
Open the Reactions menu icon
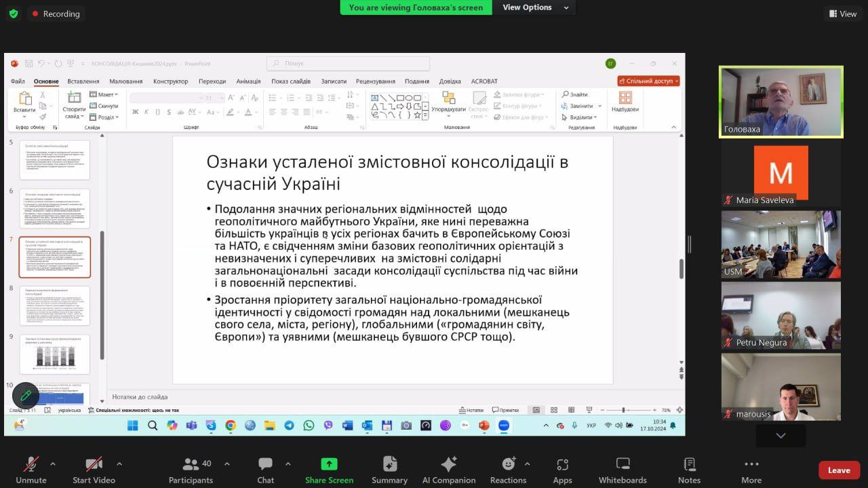[x=508, y=464]
